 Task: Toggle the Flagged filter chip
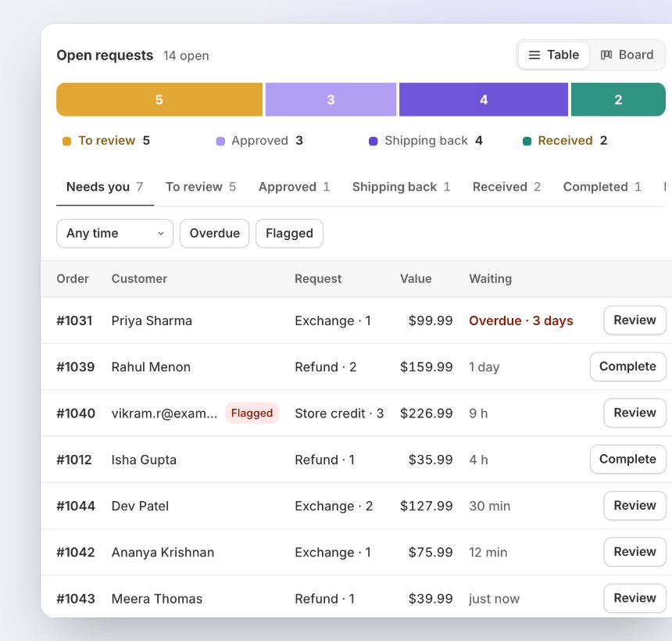[289, 233]
